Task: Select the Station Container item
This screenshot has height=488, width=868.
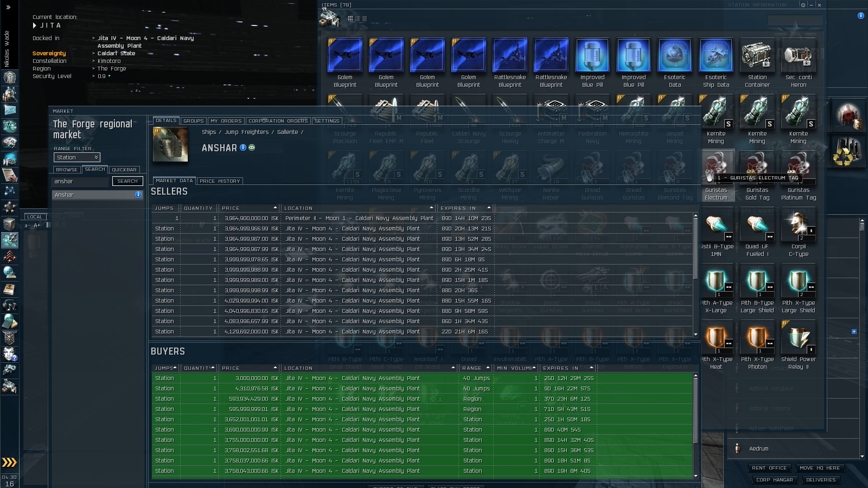Action: click(757, 62)
